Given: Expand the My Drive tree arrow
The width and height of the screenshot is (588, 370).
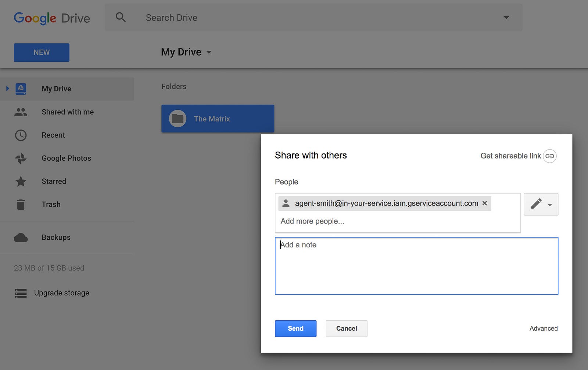Looking at the screenshot, I should click(x=7, y=88).
